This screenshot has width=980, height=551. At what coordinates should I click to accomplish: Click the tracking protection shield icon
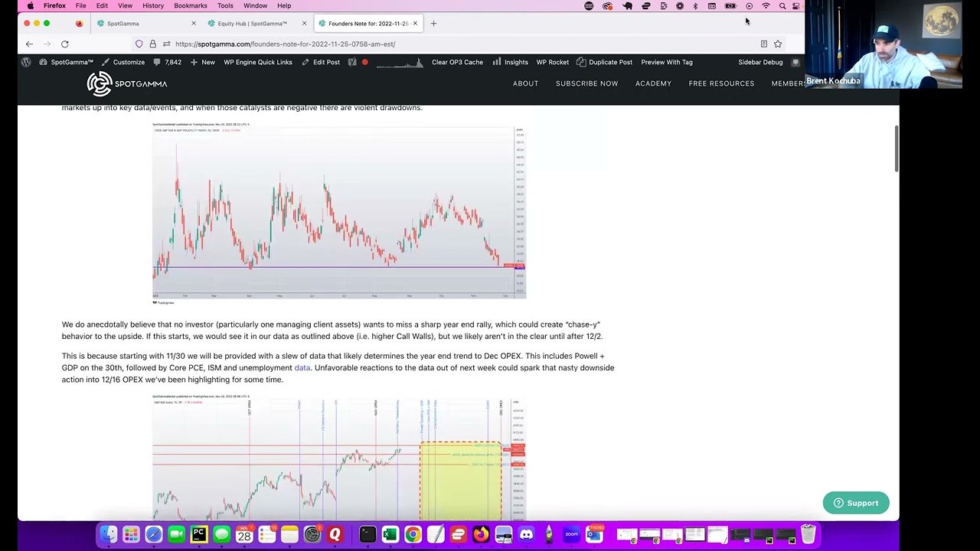tap(139, 44)
